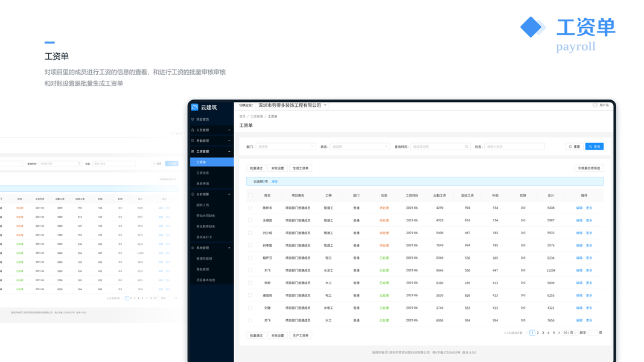Screen dimensions: 644x362
Task: Click 首页 in the breadcrumb
Action: [x=242, y=116]
